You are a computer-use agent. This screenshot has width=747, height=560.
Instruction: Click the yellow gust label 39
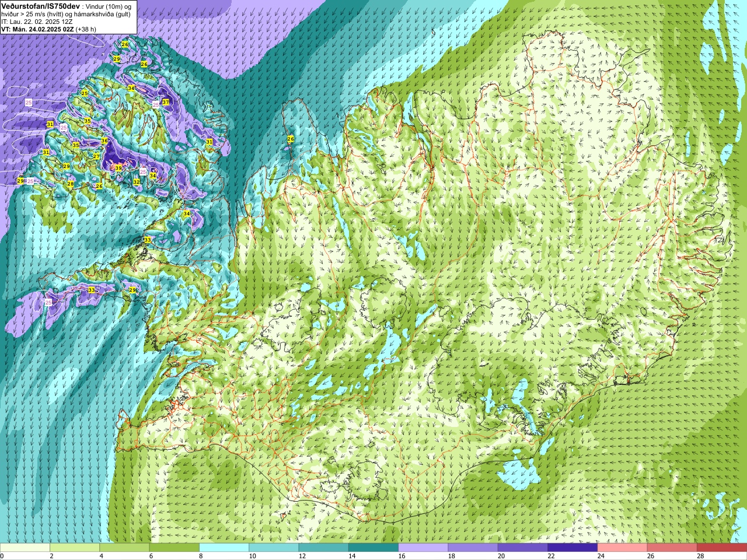118,168
